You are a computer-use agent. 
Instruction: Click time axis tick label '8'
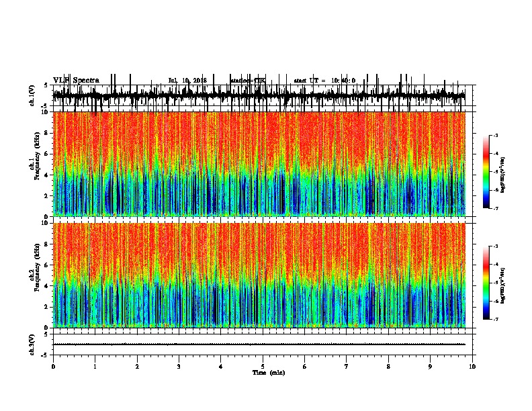coord(388,367)
